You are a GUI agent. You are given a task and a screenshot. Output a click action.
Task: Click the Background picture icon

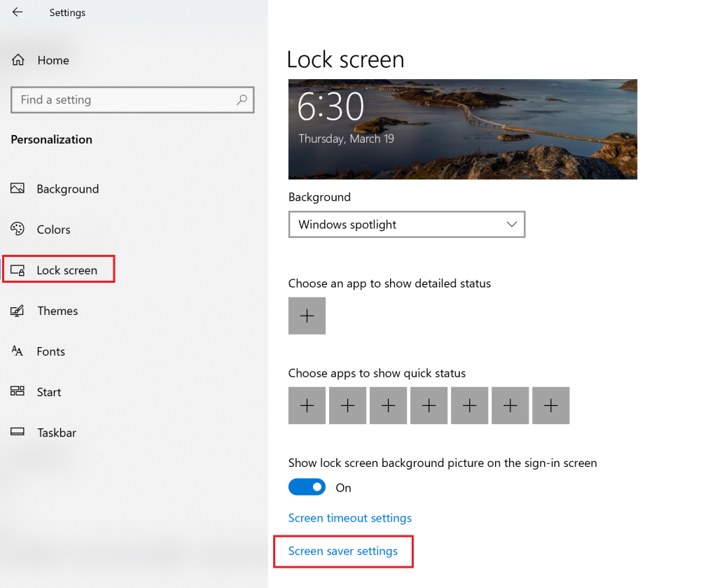[18, 188]
